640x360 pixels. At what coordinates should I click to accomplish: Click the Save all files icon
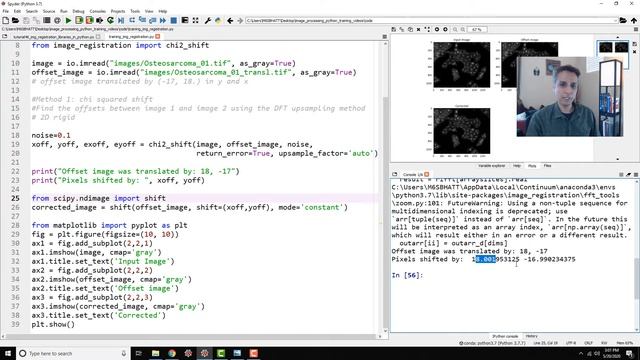[x=36, y=20]
